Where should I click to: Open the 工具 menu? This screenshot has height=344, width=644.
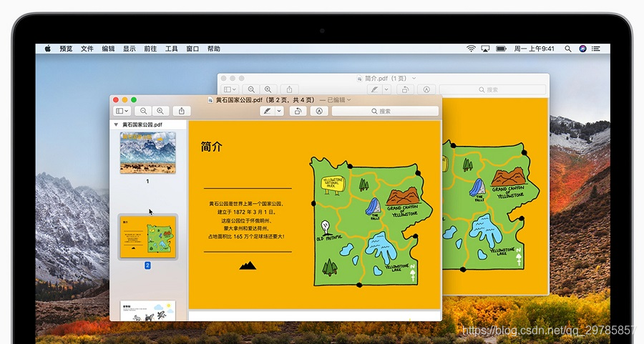(x=171, y=49)
